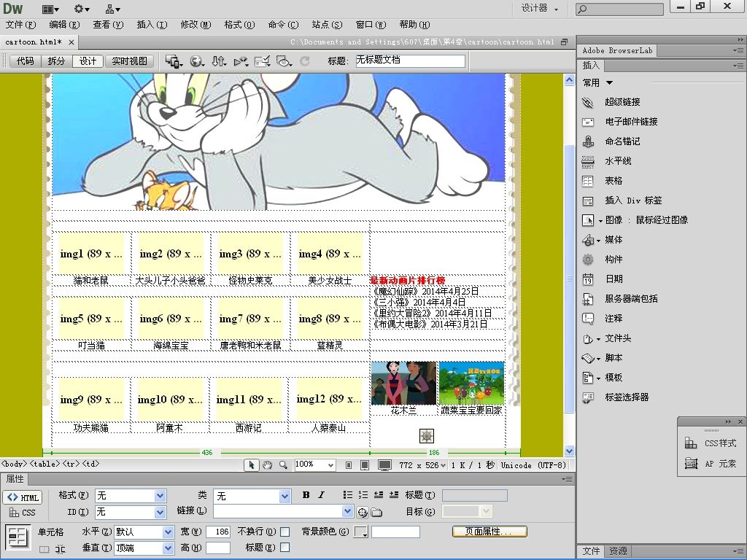747x560 pixels.
Task: Open the window size 772 x 526 dropdown
Action: (x=444, y=465)
